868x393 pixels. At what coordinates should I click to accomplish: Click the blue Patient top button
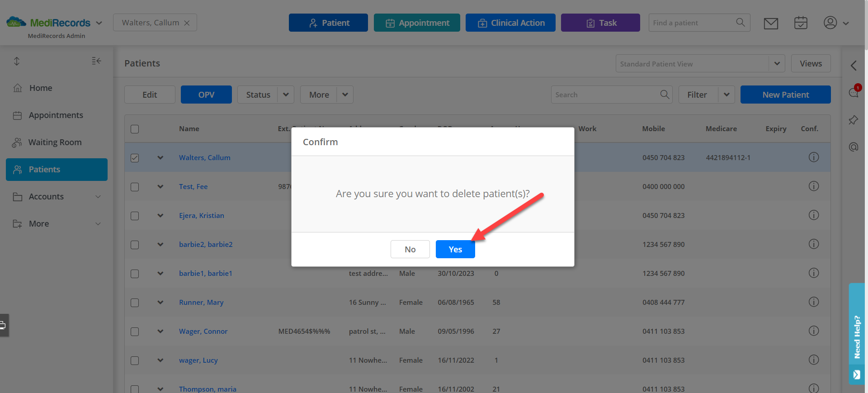click(x=328, y=23)
